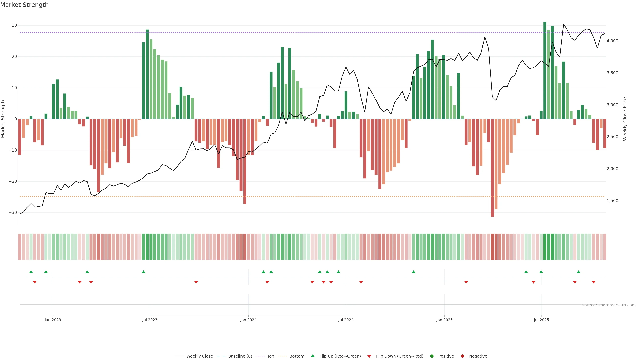
Task: Click the last green flip-up triangle marker
Action: click(x=578, y=272)
